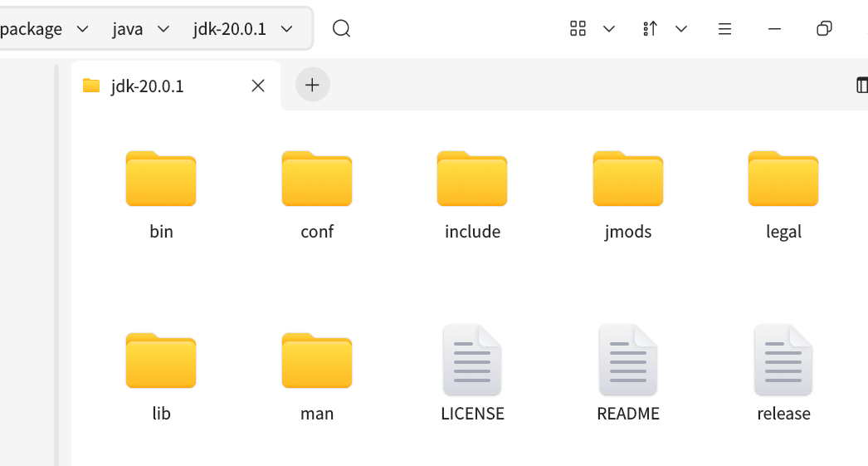Image resolution: width=868 pixels, height=466 pixels.
Task: Expand the jdk-20.0.1 breadcrumb chevron
Action: [x=287, y=29]
